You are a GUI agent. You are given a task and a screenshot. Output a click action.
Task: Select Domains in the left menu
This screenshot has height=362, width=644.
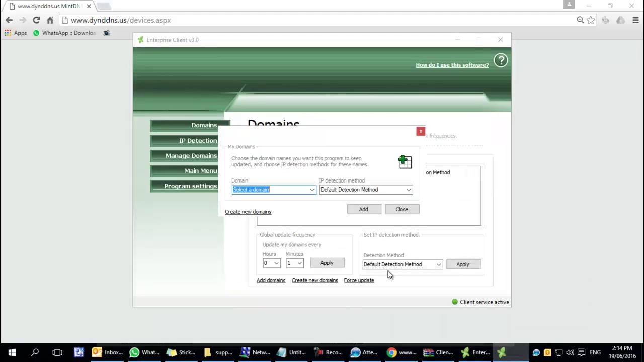click(x=190, y=125)
